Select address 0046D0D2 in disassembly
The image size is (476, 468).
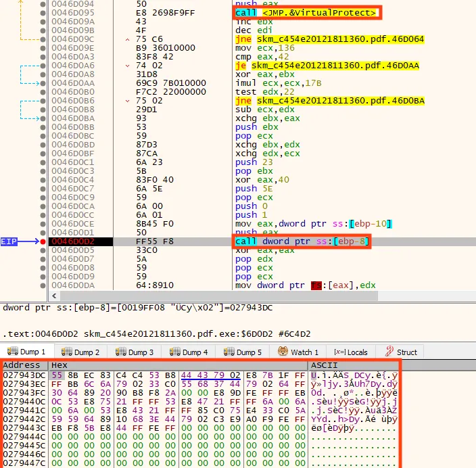click(73, 241)
